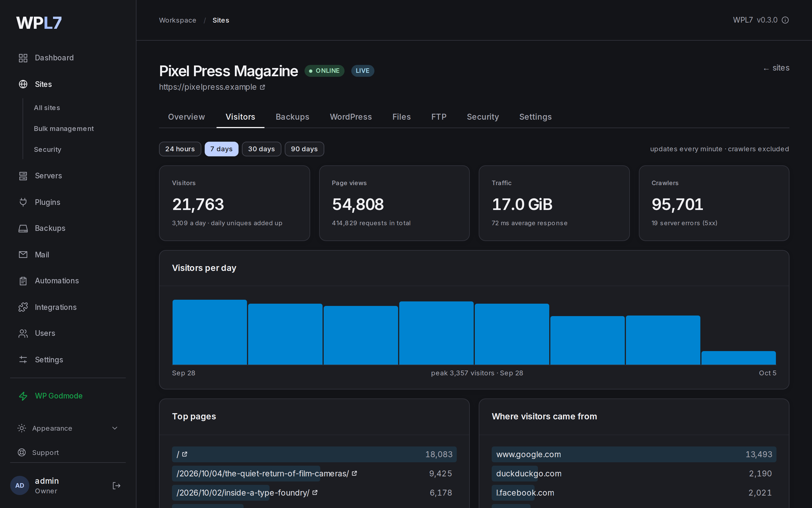This screenshot has width=812, height=508.
Task: Click the Support lifebuoy icon
Action: point(21,453)
